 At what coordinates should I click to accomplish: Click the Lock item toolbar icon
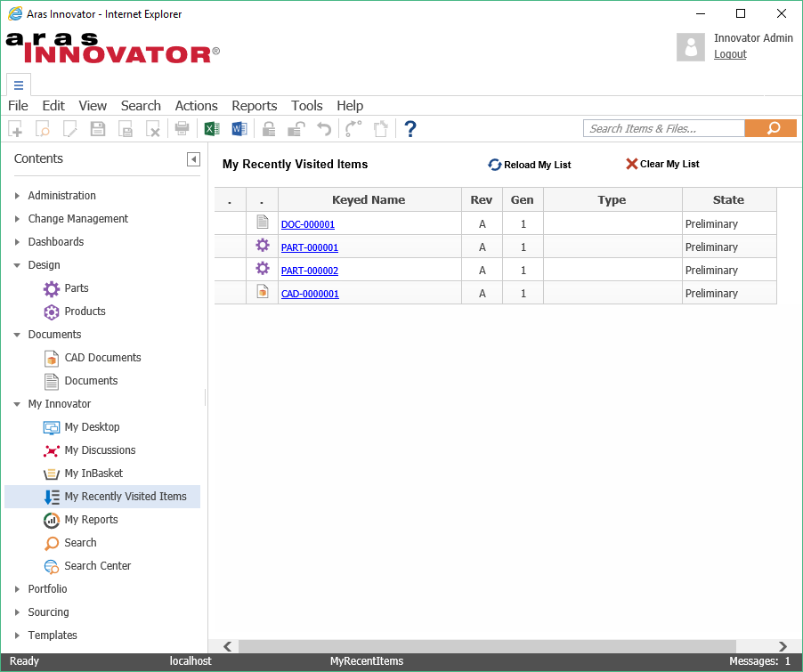point(269,128)
